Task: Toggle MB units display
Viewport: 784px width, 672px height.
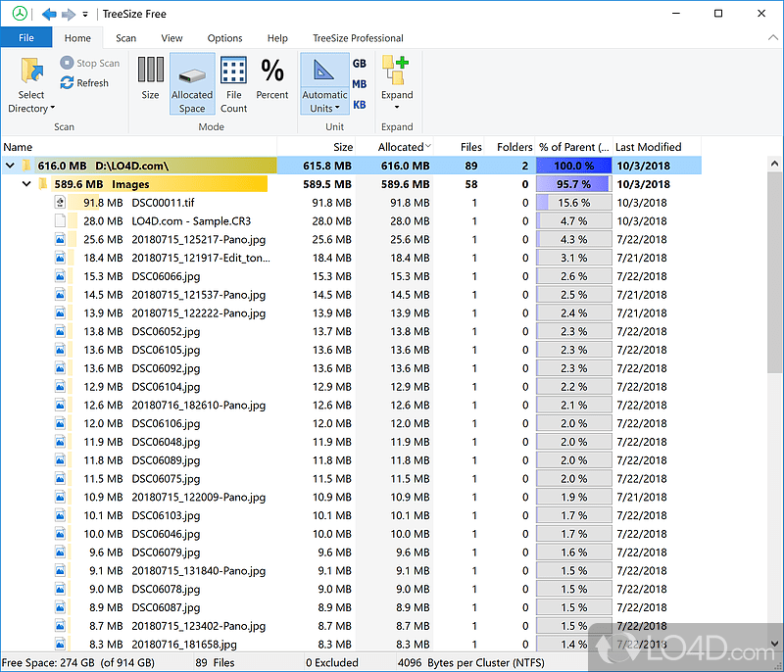Action: tap(359, 81)
